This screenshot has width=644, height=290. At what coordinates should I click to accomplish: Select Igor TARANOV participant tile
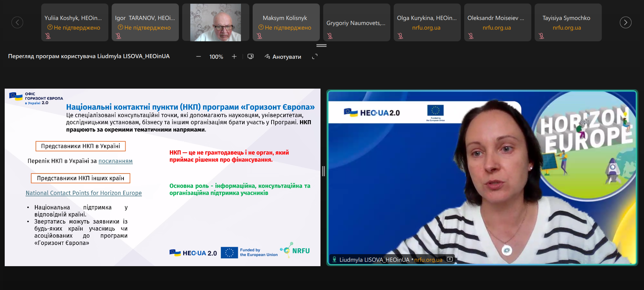145,22
